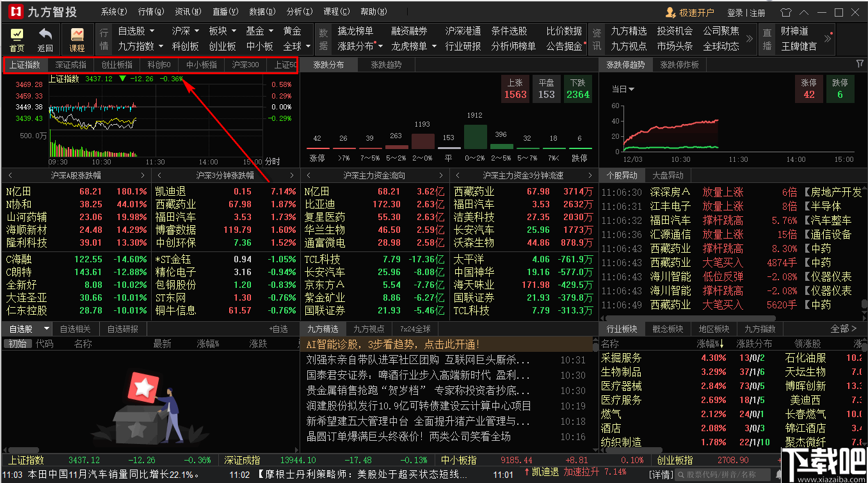Click the +自选 add button

tap(278, 329)
